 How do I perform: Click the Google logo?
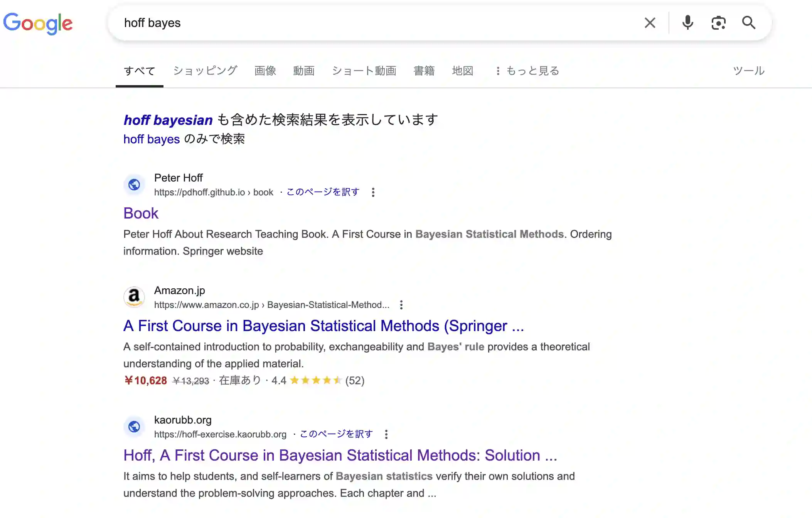(x=38, y=23)
